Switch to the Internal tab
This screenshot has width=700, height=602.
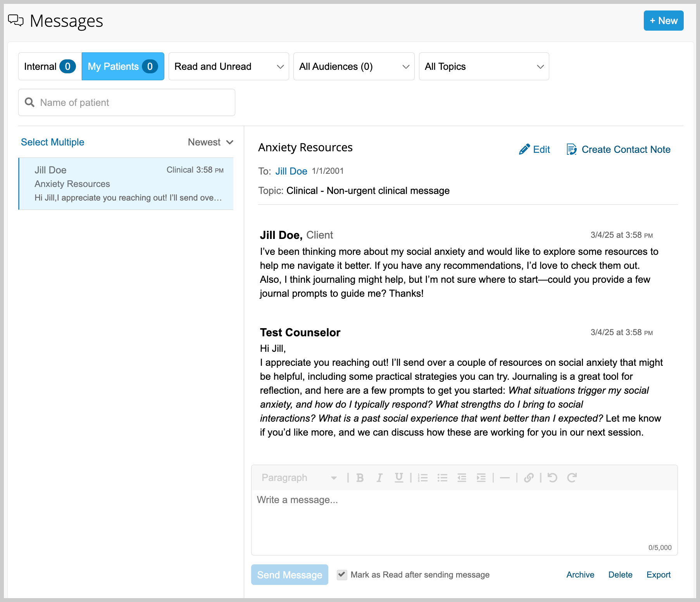point(50,66)
